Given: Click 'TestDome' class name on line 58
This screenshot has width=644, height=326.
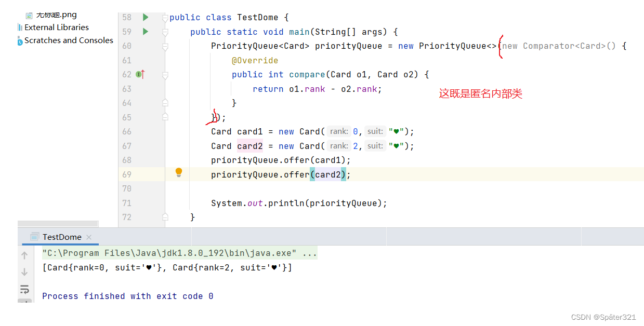Looking at the screenshot, I should [258, 18].
